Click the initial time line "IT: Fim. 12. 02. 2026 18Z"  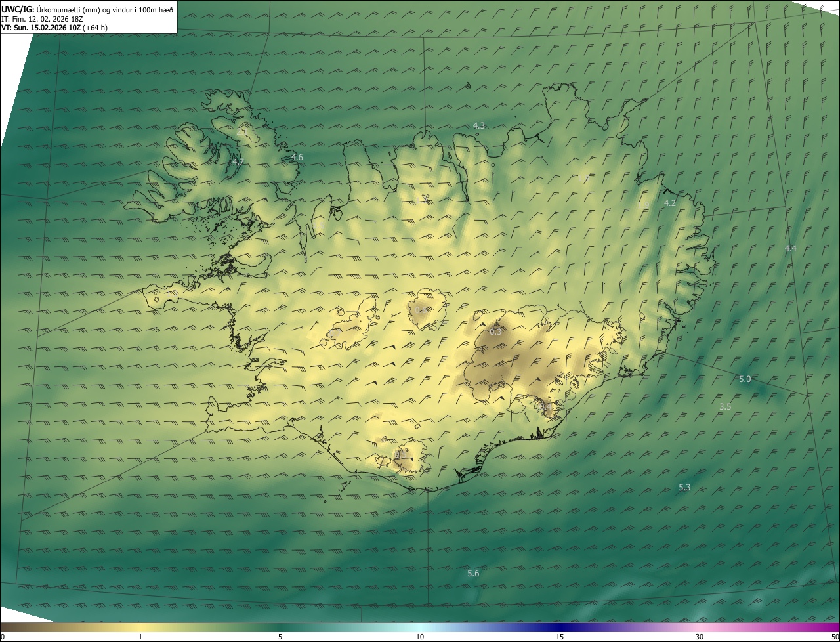(x=42, y=19)
